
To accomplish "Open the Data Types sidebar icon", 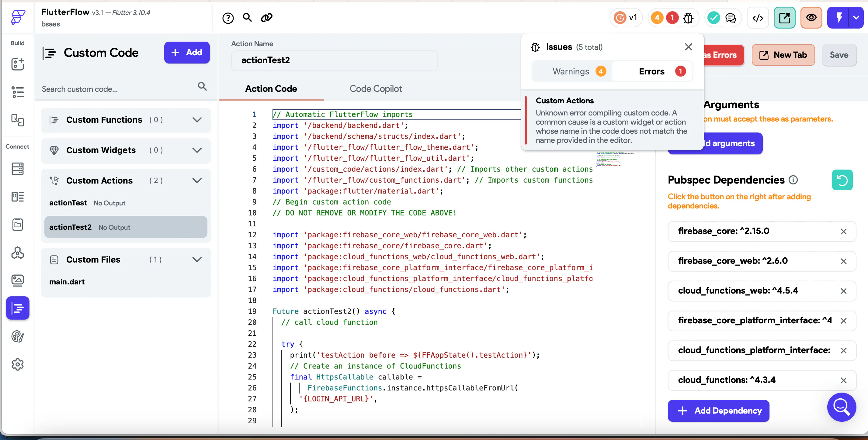I will point(18,197).
